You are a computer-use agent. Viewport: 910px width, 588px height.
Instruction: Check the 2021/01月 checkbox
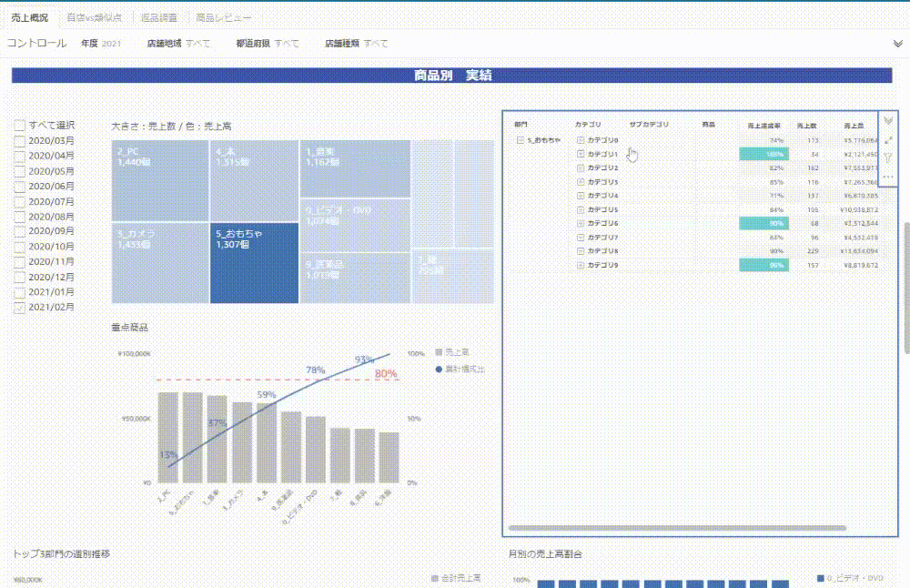(20, 292)
